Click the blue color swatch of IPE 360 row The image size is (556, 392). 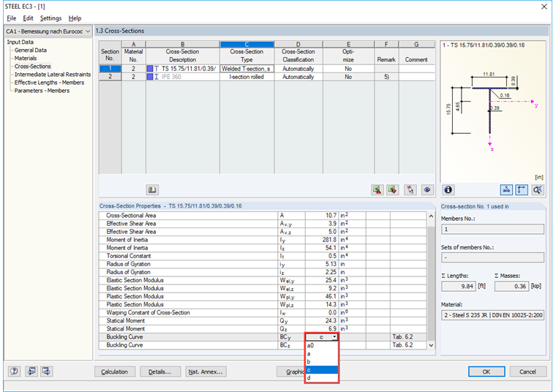150,77
